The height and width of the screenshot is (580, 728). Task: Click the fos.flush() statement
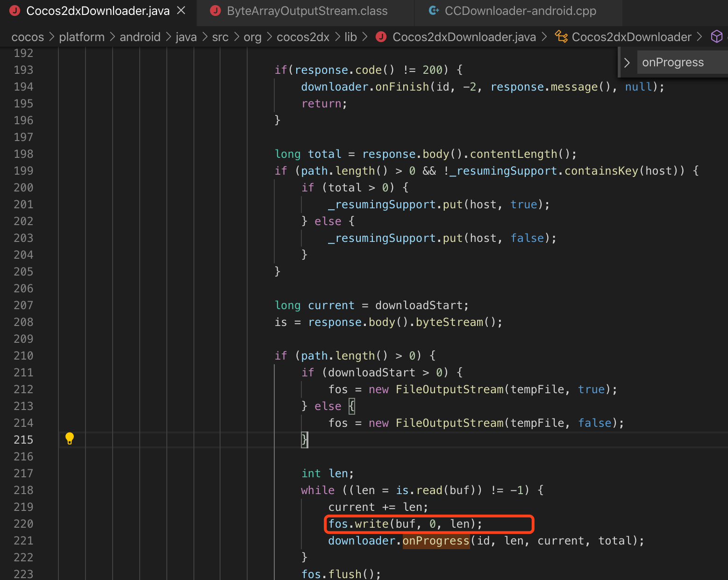coord(341,574)
